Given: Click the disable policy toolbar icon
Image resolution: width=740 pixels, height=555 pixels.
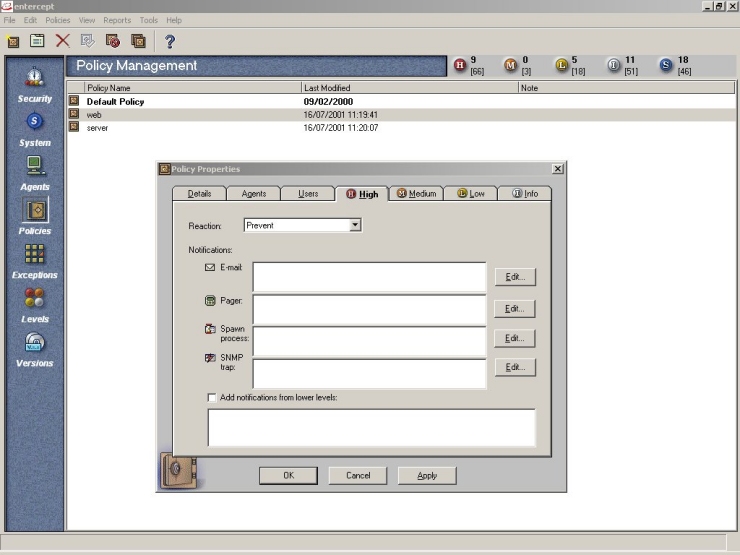Looking at the screenshot, I should point(113,41).
